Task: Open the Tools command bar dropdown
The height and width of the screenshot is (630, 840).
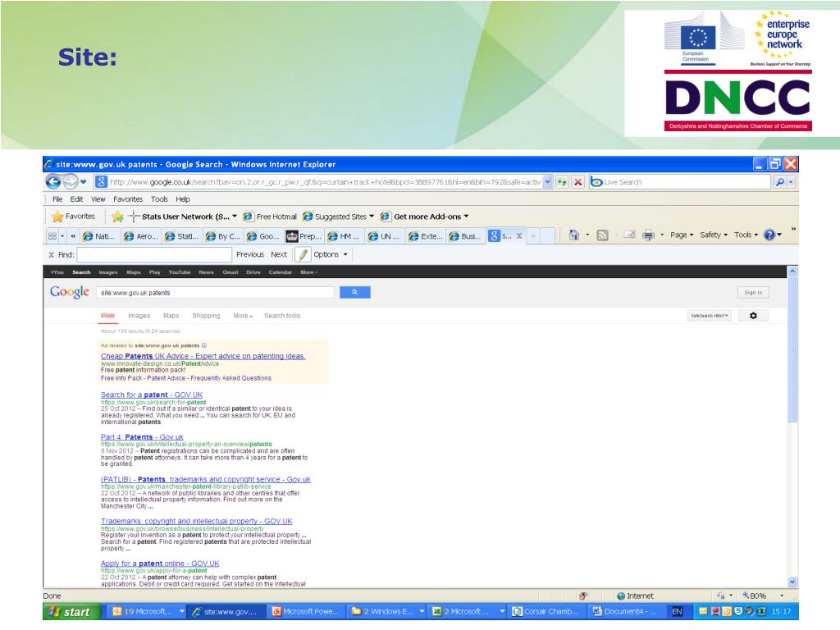Action: [746, 235]
